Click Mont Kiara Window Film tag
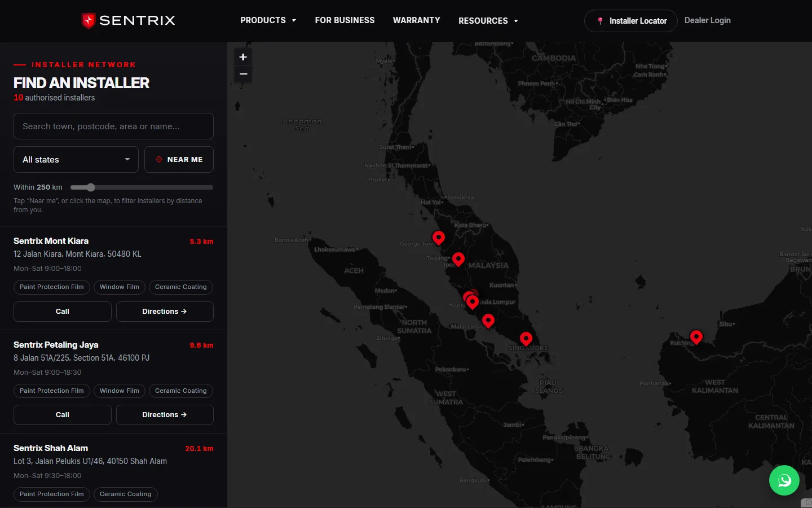 coord(120,287)
